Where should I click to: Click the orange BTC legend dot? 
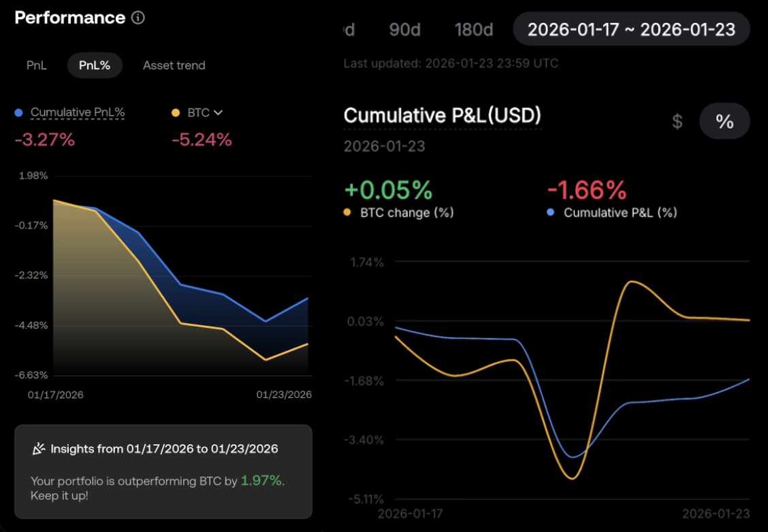[176, 112]
